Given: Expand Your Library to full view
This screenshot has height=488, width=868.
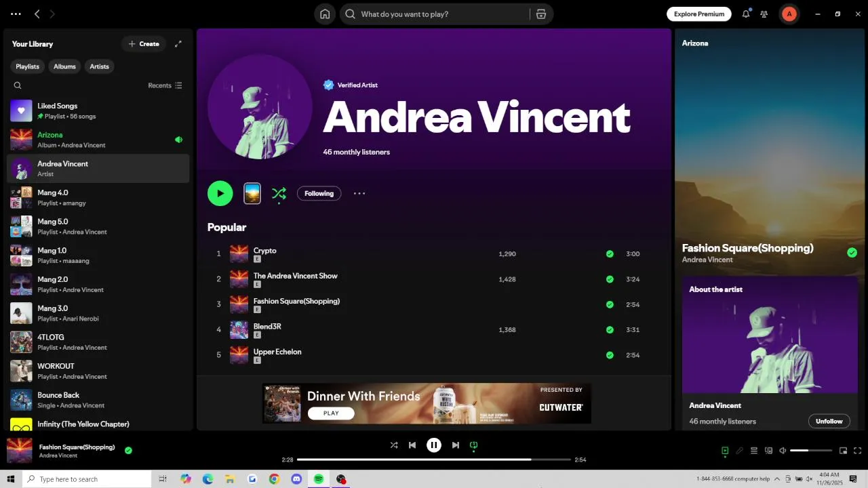Looking at the screenshot, I should [178, 44].
